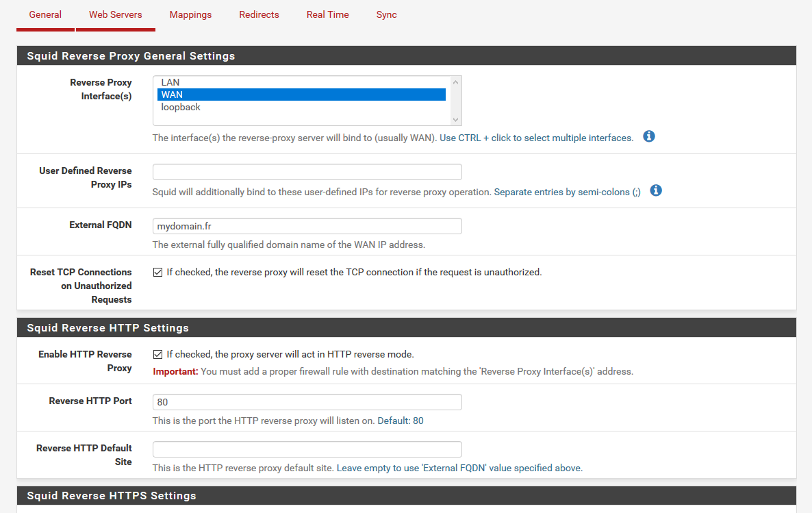This screenshot has width=812, height=513.
Task: Open info icon for User Defined Proxy IPs
Action: 656,191
